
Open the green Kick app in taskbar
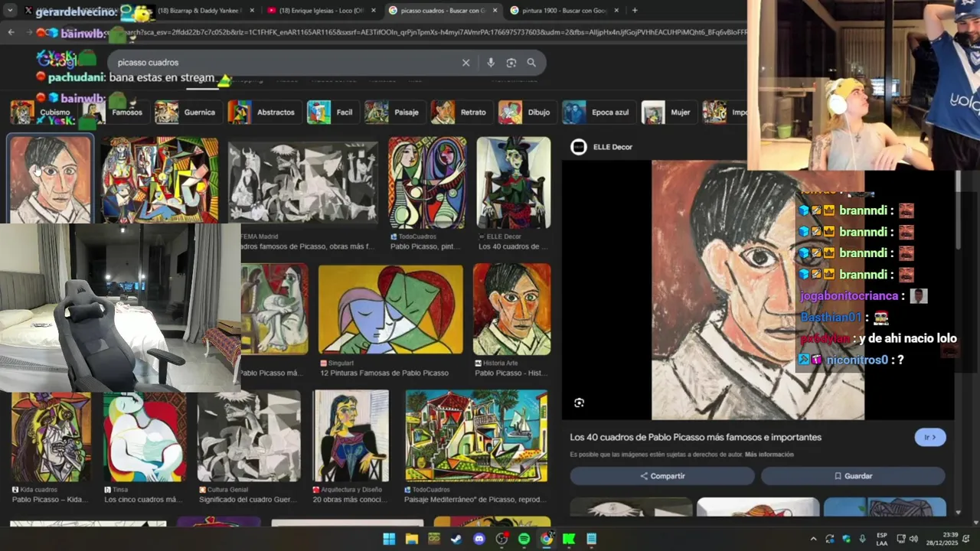coord(569,539)
